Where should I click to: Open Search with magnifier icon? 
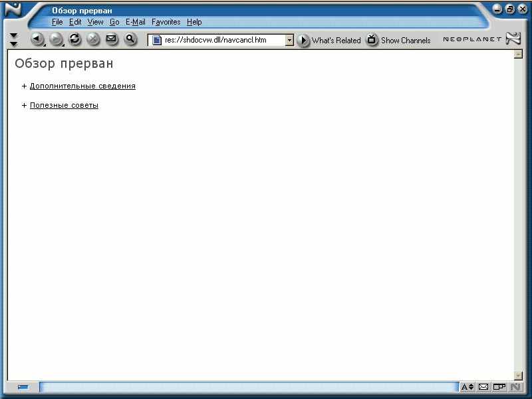point(130,39)
